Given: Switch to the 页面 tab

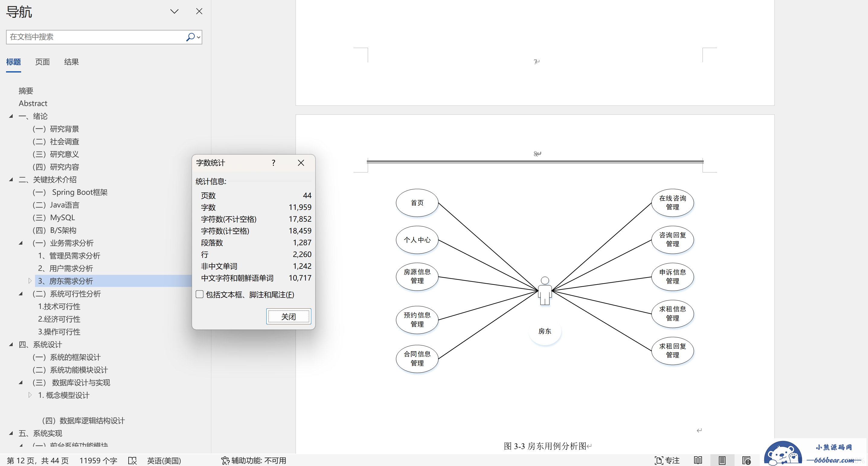Looking at the screenshot, I should [43, 62].
